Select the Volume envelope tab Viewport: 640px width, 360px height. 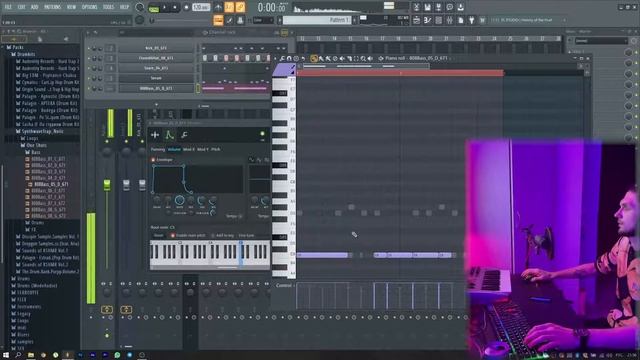(174, 149)
